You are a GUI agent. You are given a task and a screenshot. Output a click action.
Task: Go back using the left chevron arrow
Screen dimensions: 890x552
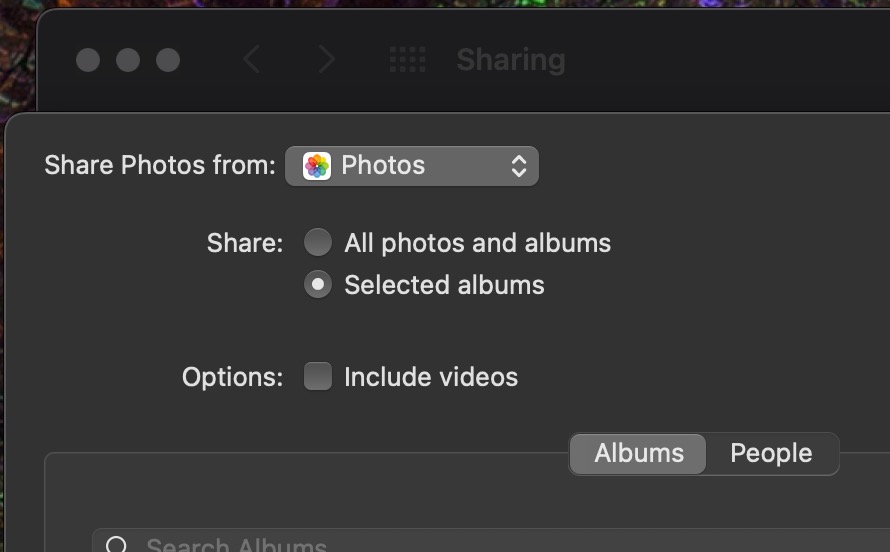click(x=252, y=59)
